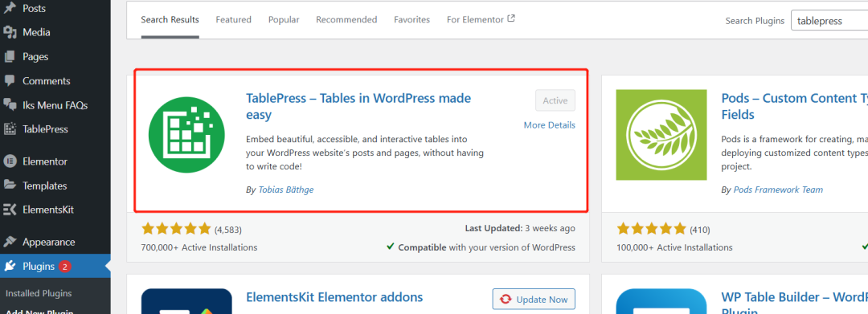The width and height of the screenshot is (868, 314).
Task: Click Update Now for ElementsKit
Action: tap(534, 300)
